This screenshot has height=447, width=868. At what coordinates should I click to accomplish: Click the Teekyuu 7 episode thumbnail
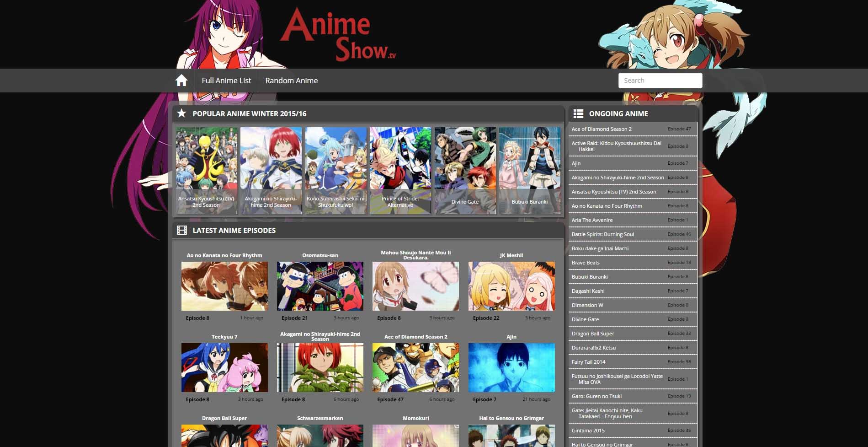pos(224,367)
